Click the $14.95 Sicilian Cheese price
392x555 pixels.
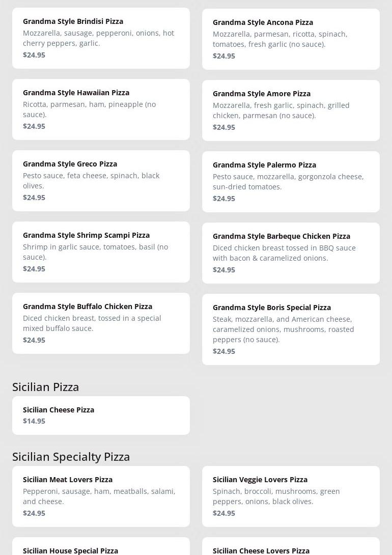click(34, 421)
